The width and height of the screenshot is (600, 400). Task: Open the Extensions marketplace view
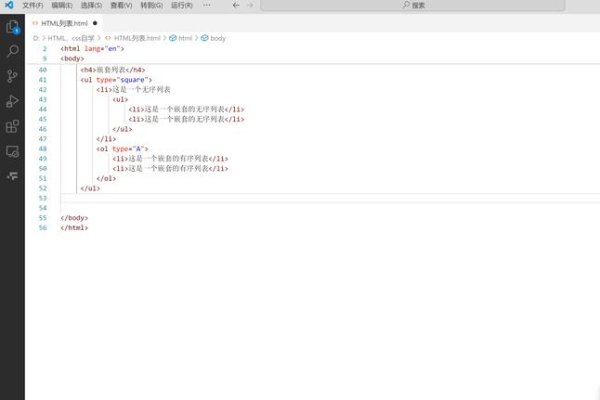12,127
